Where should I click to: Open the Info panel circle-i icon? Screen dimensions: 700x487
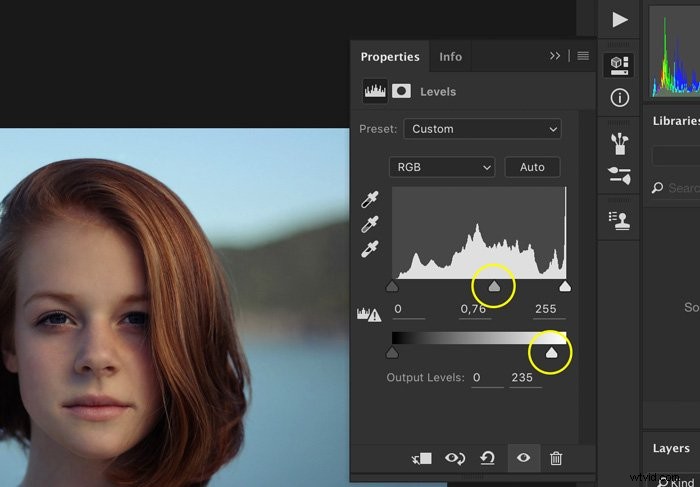click(x=619, y=98)
